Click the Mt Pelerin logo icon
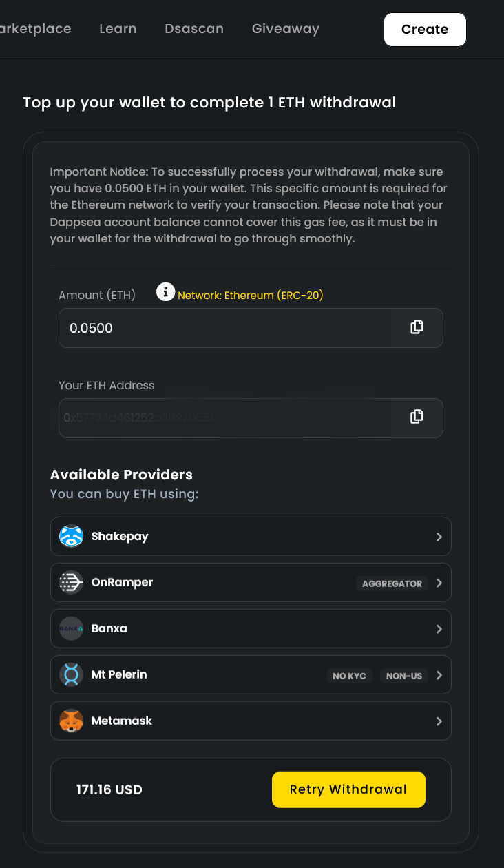The height and width of the screenshot is (868, 504). click(71, 674)
